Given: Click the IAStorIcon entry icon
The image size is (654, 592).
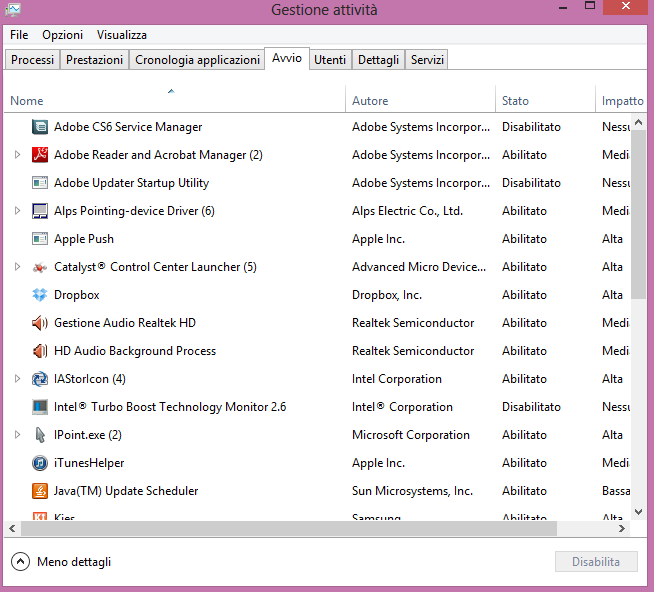Looking at the screenshot, I should click(40, 379).
